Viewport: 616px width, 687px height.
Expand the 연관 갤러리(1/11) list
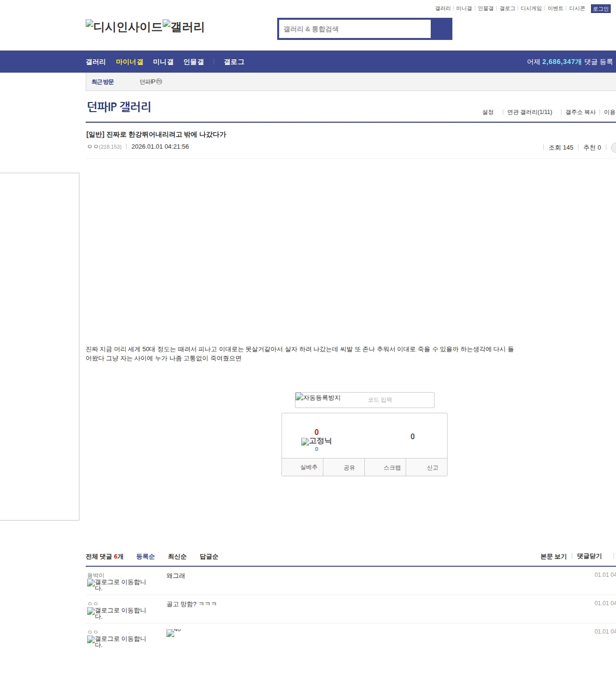click(529, 112)
